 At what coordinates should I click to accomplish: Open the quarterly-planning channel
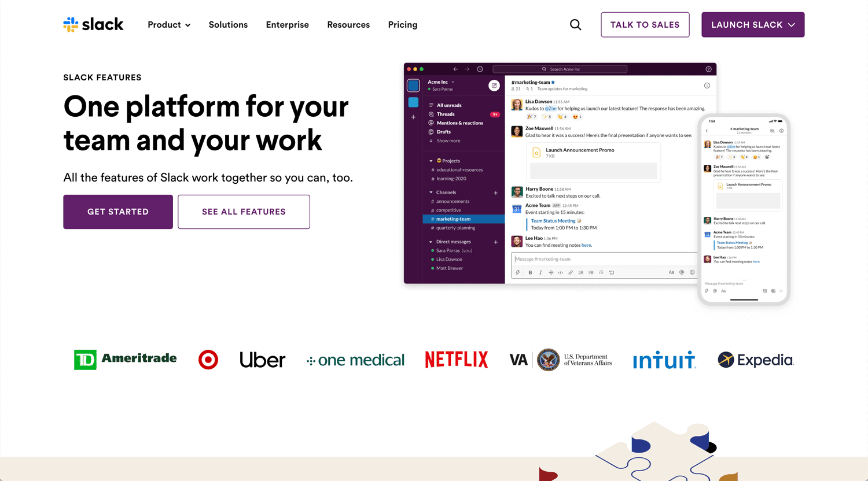[453, 228]
